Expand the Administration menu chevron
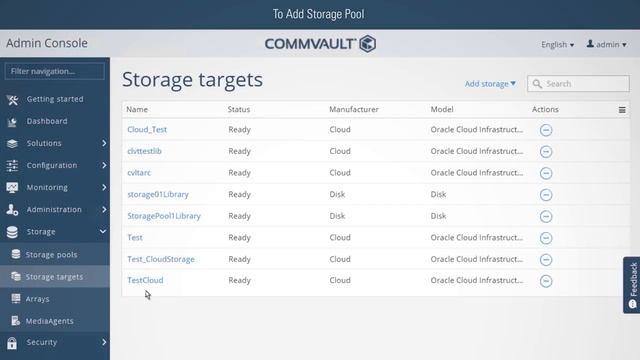Screen dimensions: 640x360 (x=104, y=209)
